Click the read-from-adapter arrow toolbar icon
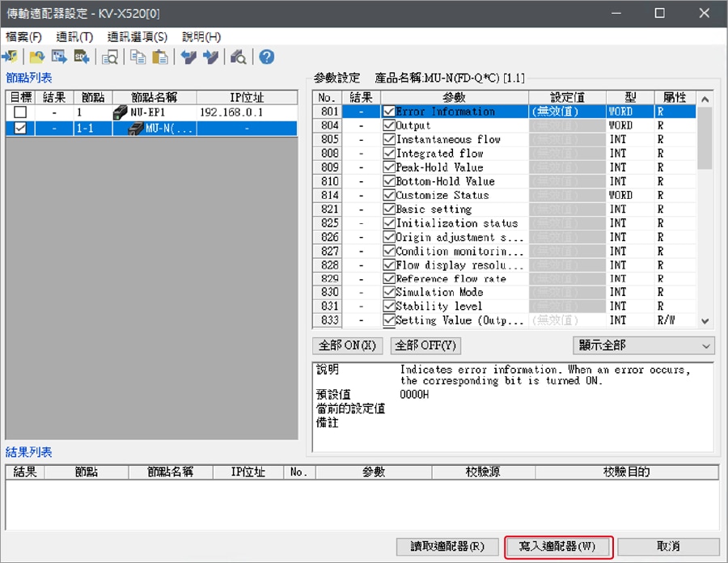The image size is (728, 563). 188,57
